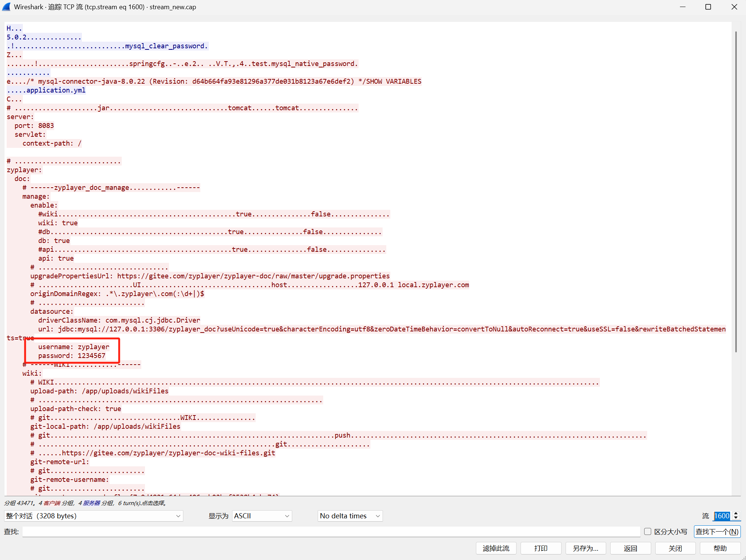Toggle the 区分大小写 case sensitive checkbox

pos(647,531)
